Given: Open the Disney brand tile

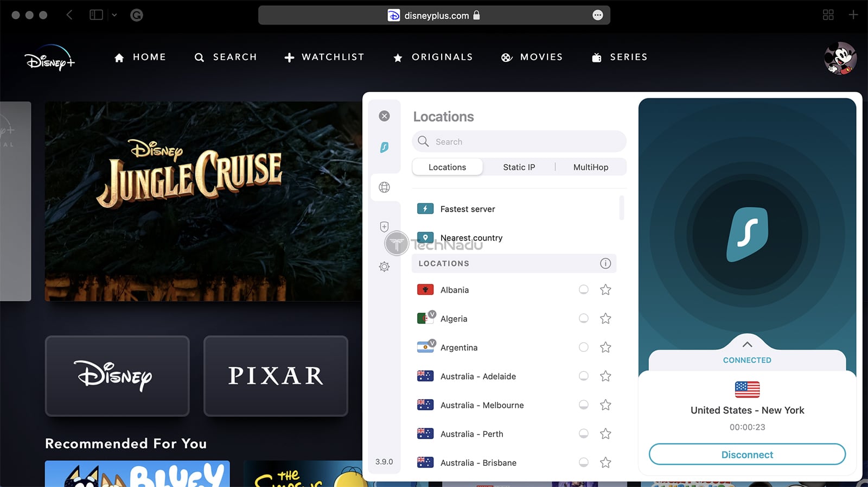Looking at the screenshot, I should click(117, 376).
